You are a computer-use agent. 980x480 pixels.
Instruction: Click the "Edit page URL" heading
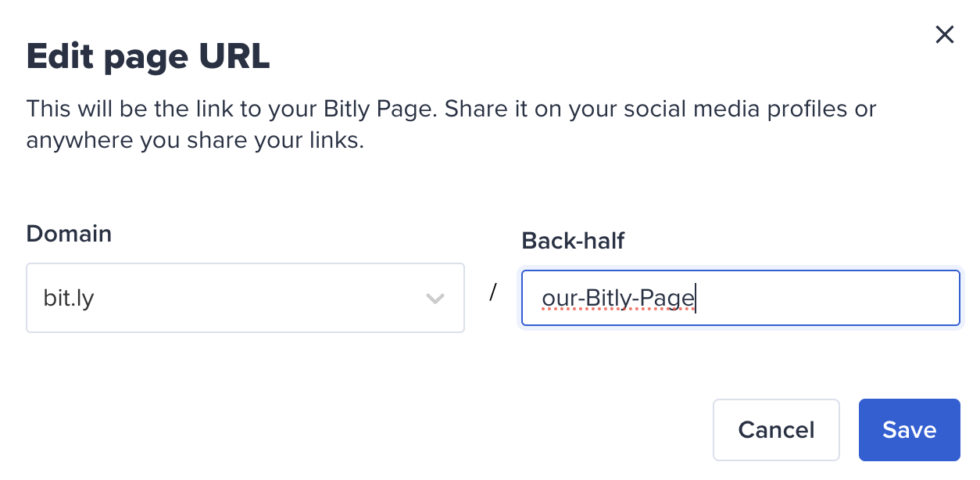pos(148,57)
